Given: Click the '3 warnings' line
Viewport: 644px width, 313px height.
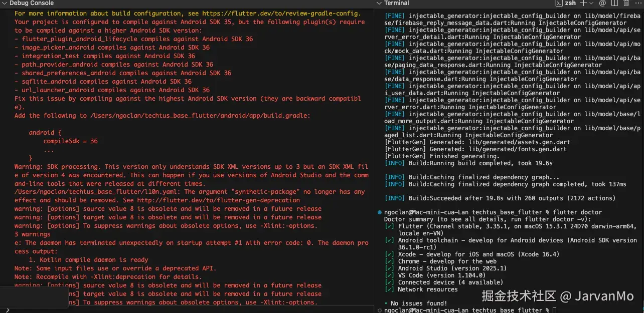Looking at the screenshot, I should coord(33,234).
